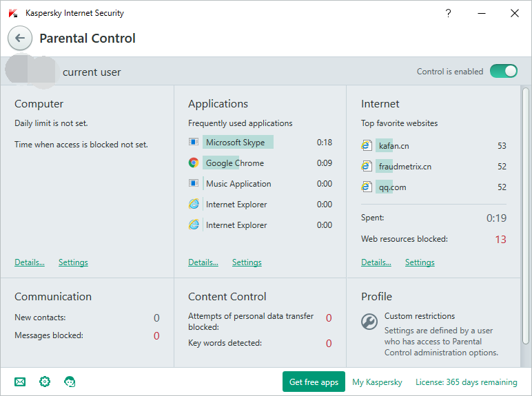Click 'Time when access is blocked not set.'

coord(81,145)
